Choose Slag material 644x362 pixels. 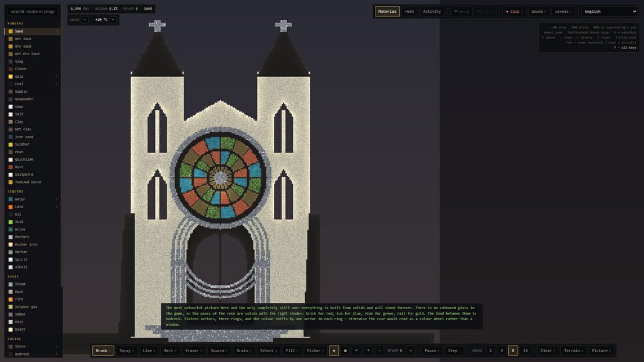click(32, 61)
